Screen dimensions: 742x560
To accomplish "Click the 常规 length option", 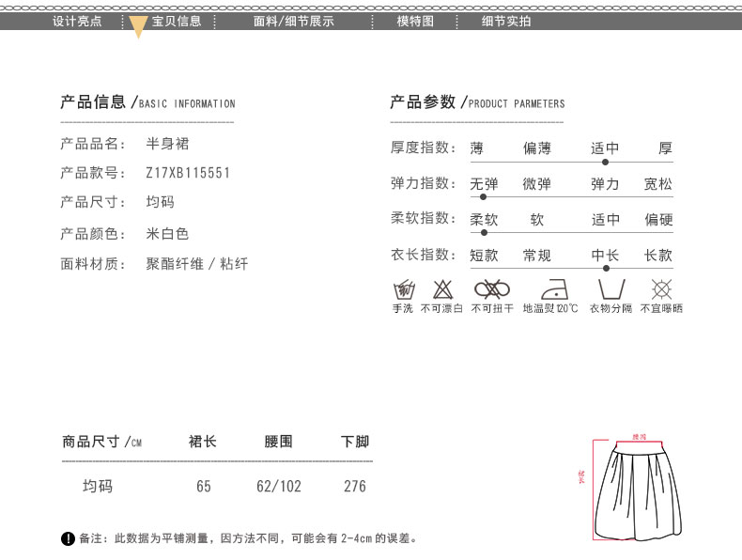I will coord(537,256).
